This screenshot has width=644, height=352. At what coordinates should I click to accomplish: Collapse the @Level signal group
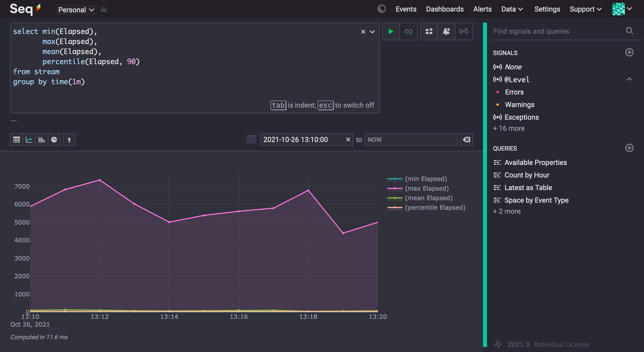tap(629, 79)
